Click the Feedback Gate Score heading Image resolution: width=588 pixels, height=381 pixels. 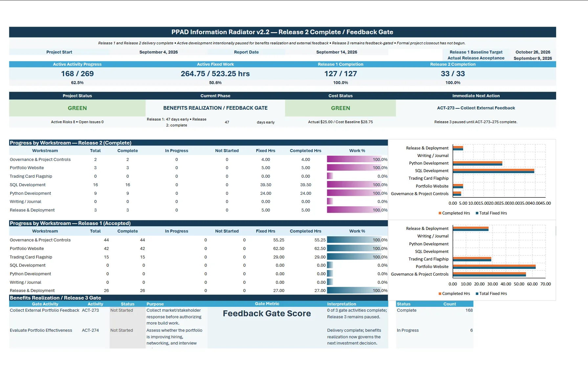[267, 313]
